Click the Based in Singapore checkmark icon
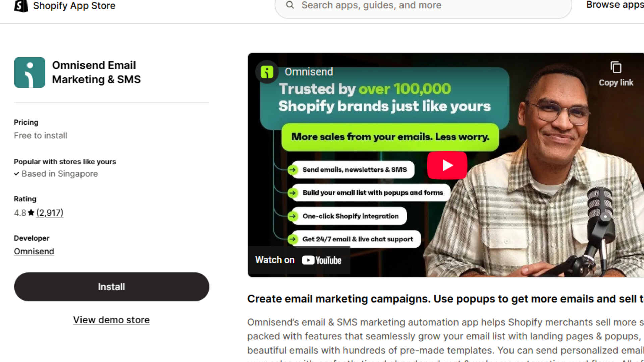Viewport: 644px width, 362px height. tap(16, 174)
